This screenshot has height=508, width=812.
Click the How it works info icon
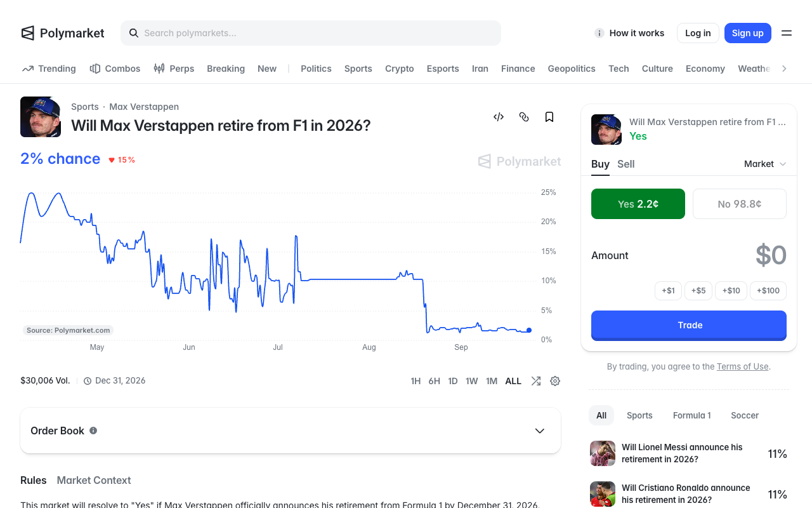(x=599, y=33)
